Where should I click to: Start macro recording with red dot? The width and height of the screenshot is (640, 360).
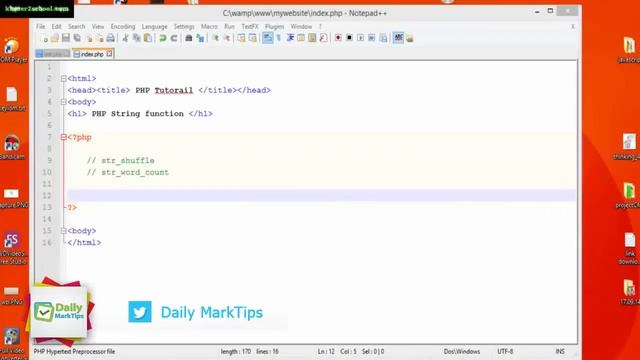[x=338, y=38]
